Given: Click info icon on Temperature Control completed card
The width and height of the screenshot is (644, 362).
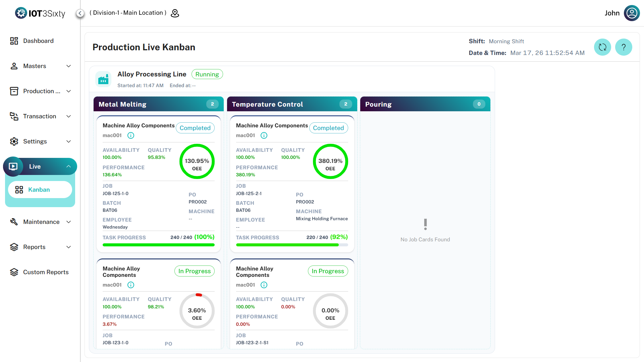Looking at the screenshot, I should pyautogui.click(x=264, y=135).
